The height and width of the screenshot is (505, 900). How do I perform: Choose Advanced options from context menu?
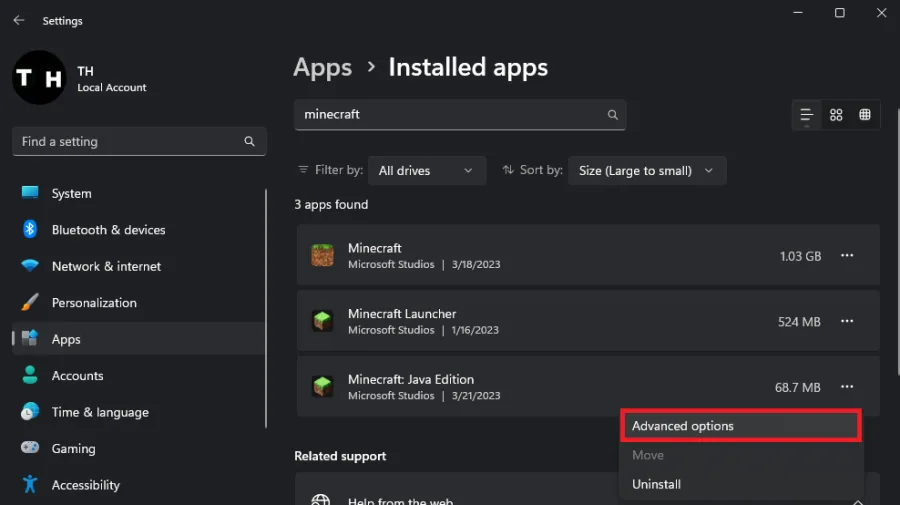click(741, 426)
